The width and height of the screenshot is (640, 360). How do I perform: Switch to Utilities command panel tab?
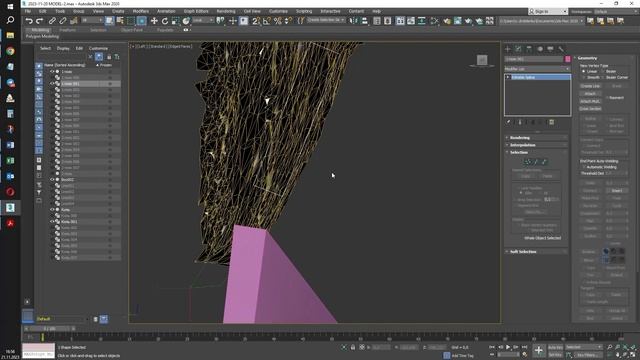pyautogui.click(x=561, y=49)
